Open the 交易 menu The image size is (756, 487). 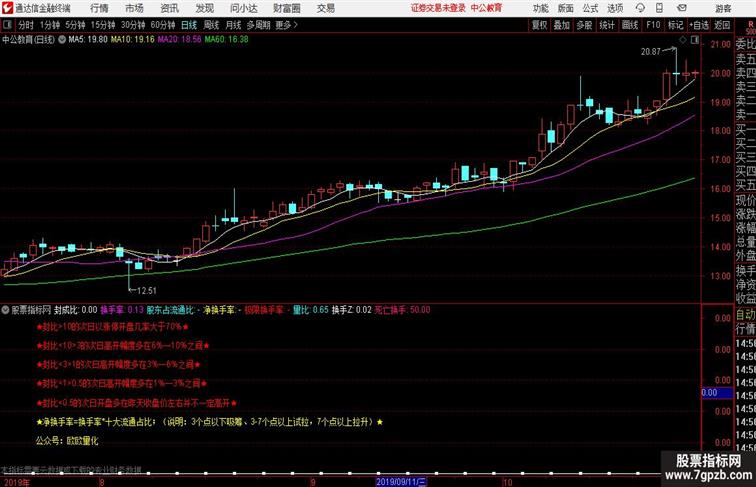click(325, 8)
